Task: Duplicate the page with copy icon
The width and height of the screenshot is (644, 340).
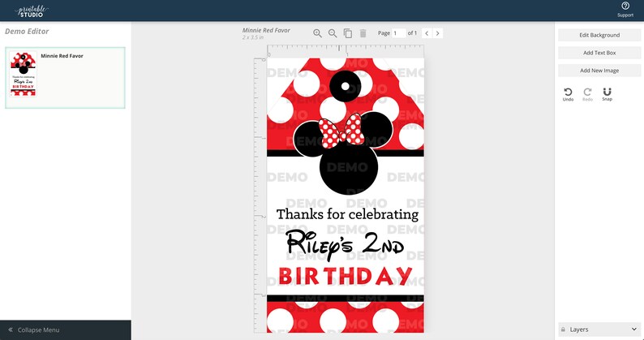Action: [x=348, y=33]
